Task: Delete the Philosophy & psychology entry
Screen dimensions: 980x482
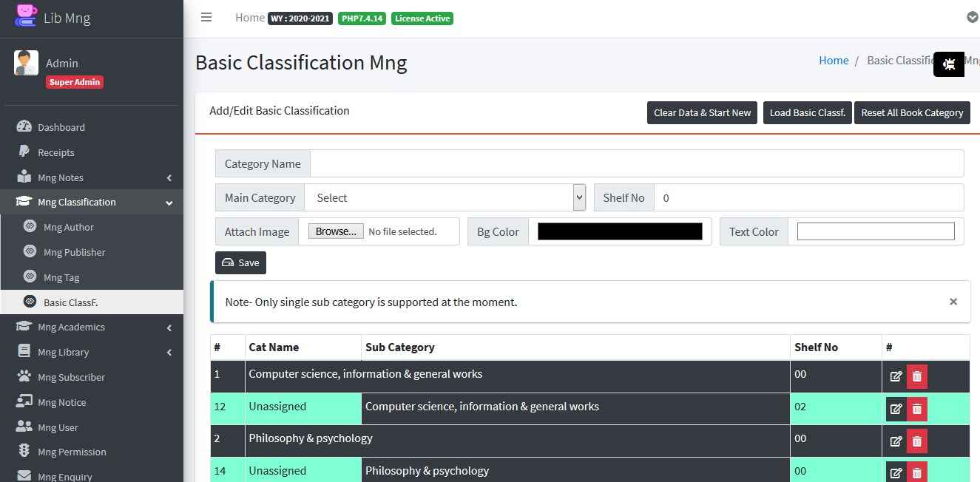Action: (x=916, y=441)
